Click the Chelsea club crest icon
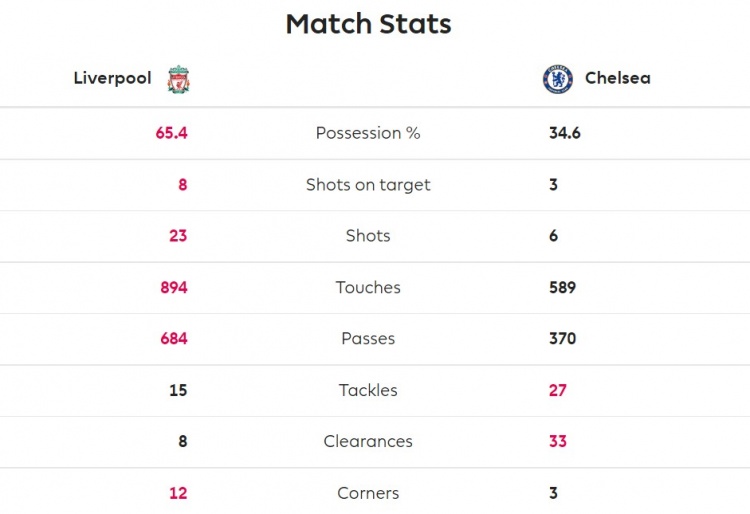750x514 pixels. coord(558,79)
